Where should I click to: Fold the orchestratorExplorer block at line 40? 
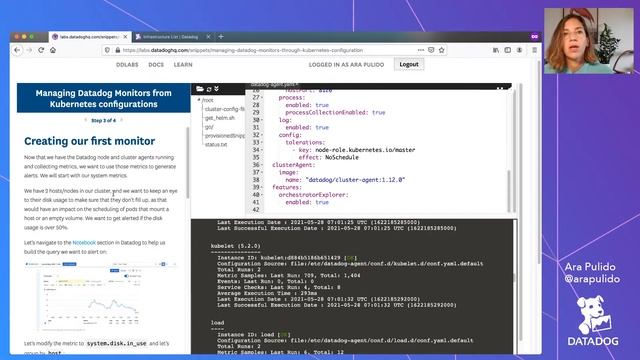262,195
